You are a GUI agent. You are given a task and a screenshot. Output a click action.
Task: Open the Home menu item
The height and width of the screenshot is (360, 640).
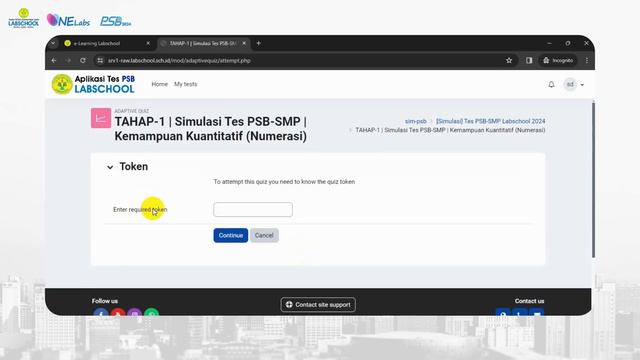coord(160,84)
